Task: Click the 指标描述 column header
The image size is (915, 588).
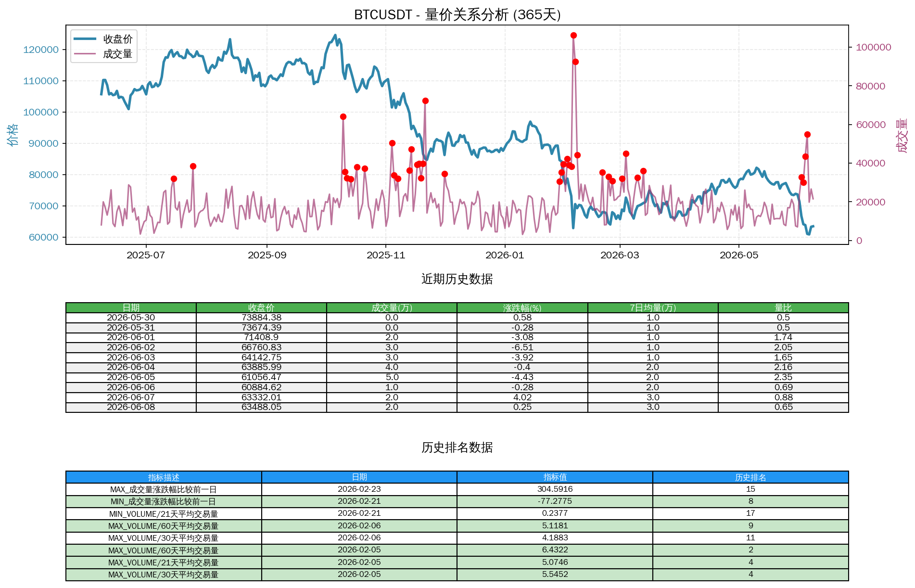Action: [164, 477]
